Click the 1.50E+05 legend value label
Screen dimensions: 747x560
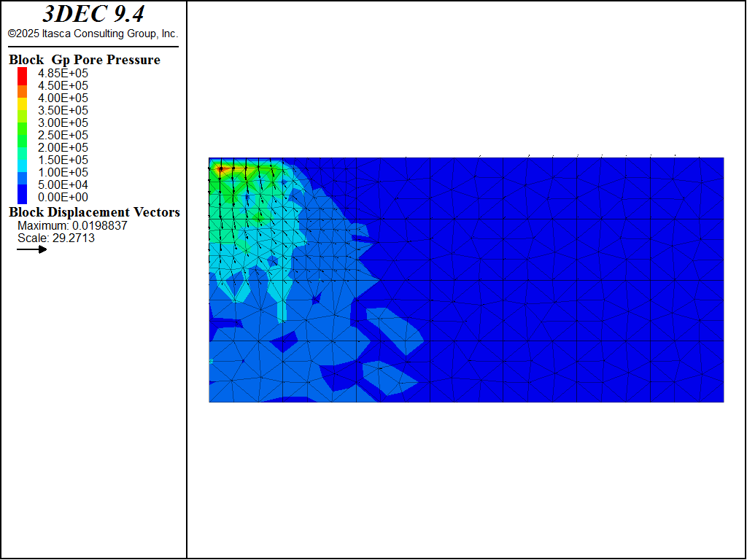click(63, 160)
